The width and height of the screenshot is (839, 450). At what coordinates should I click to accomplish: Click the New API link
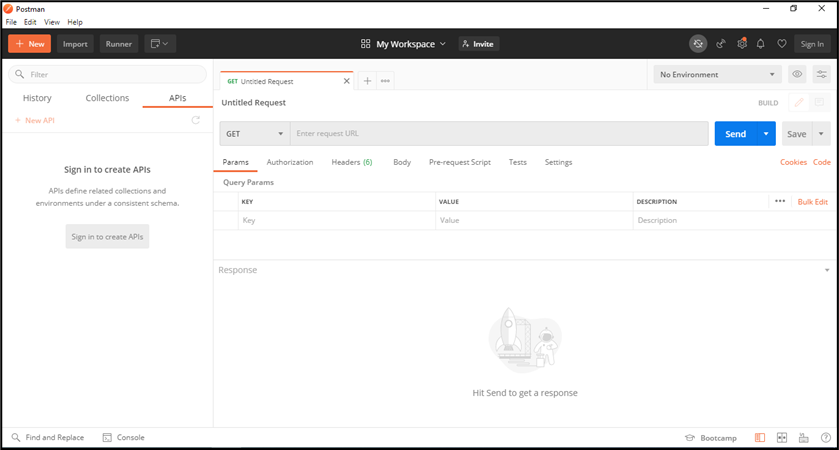click(35, 120)
